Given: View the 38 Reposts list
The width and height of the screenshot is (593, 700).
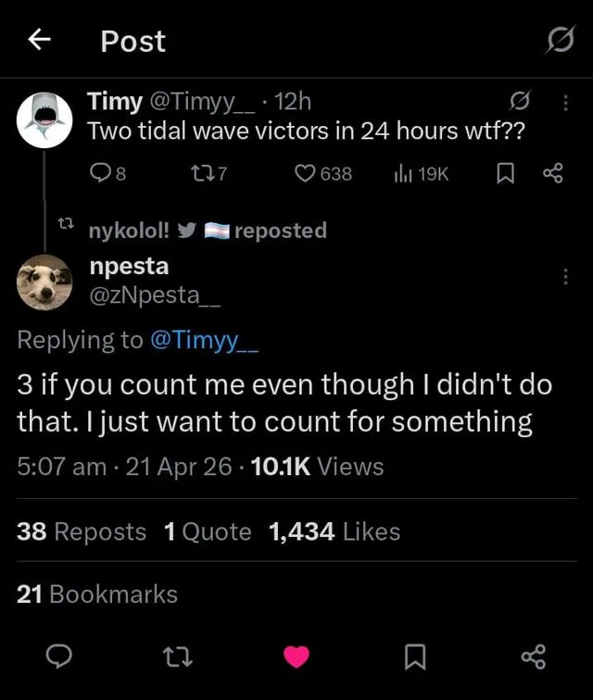Looking at the screenshot, I should point(82,531).
